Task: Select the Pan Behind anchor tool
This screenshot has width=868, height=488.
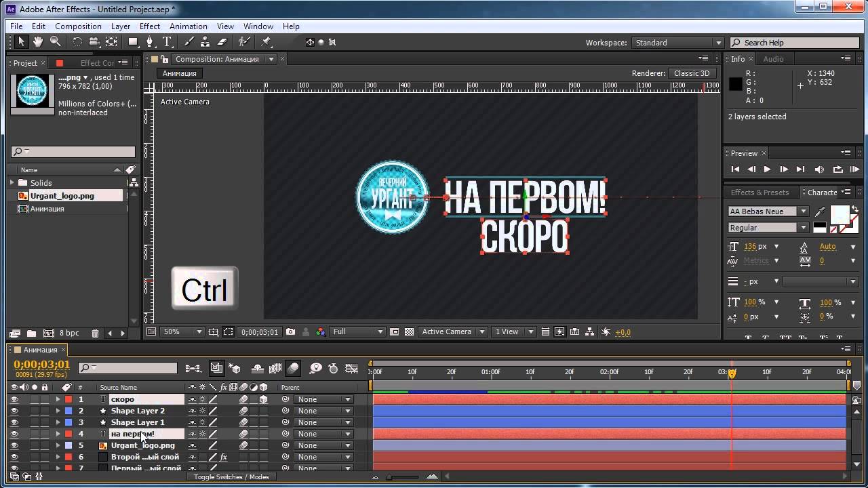Action: click(111, 42)
